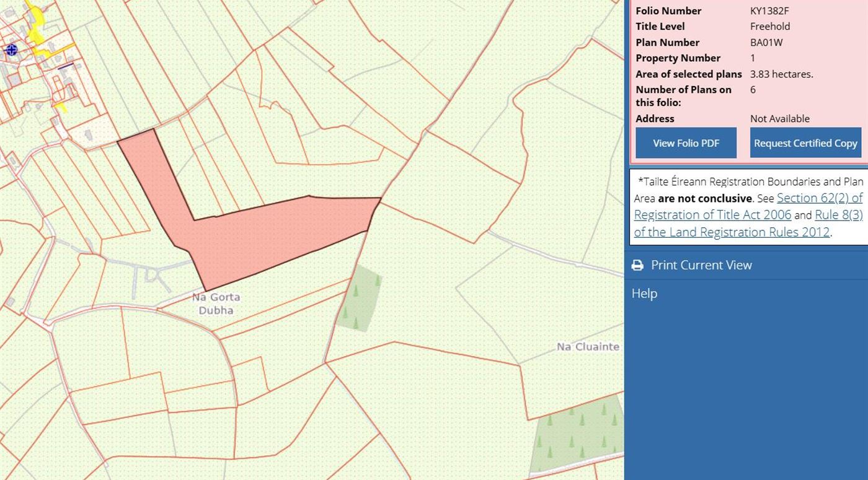Click the short blue line segment on map
The image size is (868, 480).
coord(66,64)
